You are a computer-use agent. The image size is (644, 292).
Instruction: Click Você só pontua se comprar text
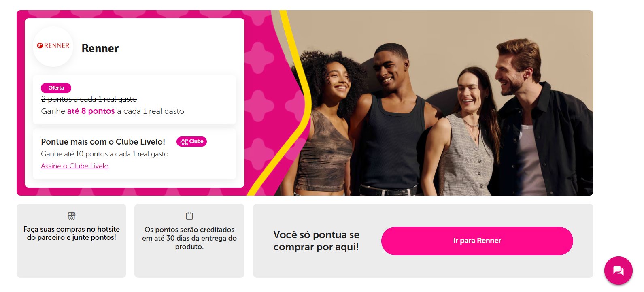tap(316, 241)
